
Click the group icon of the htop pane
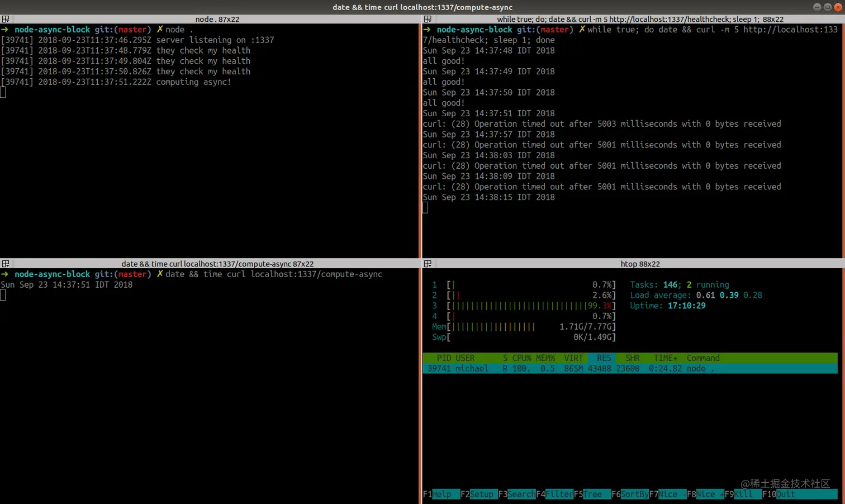pos(428,264)
